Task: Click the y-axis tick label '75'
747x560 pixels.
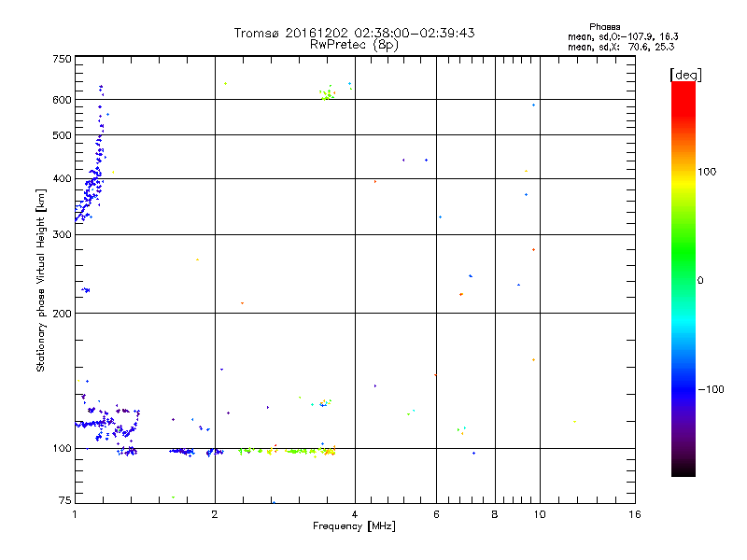Action: click(x=64, y=500)
